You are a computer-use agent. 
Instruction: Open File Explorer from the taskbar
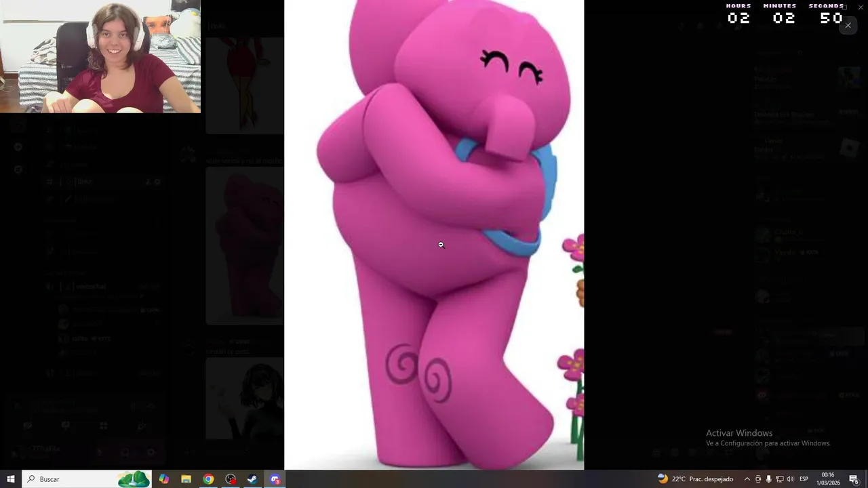click(x=186, y=479)
